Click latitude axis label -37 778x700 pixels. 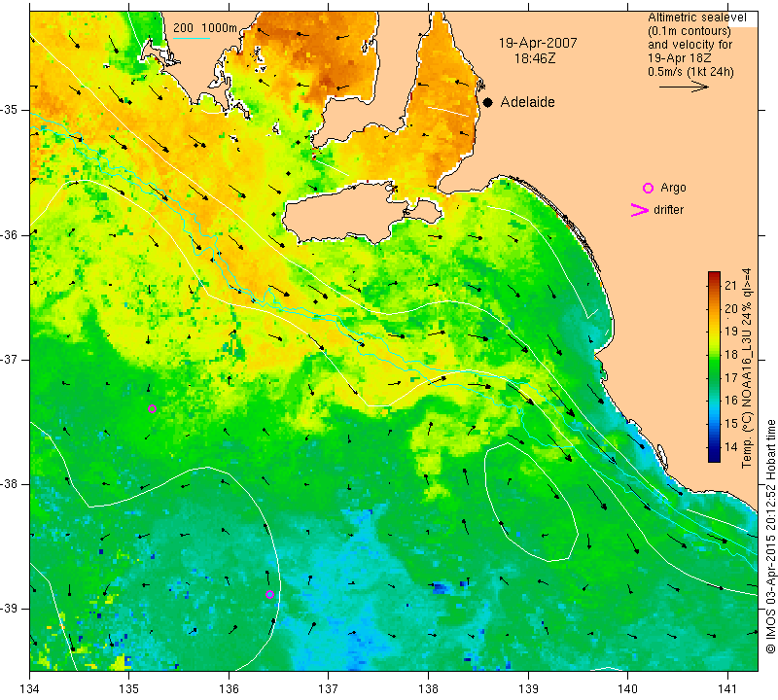coord(10,359)
